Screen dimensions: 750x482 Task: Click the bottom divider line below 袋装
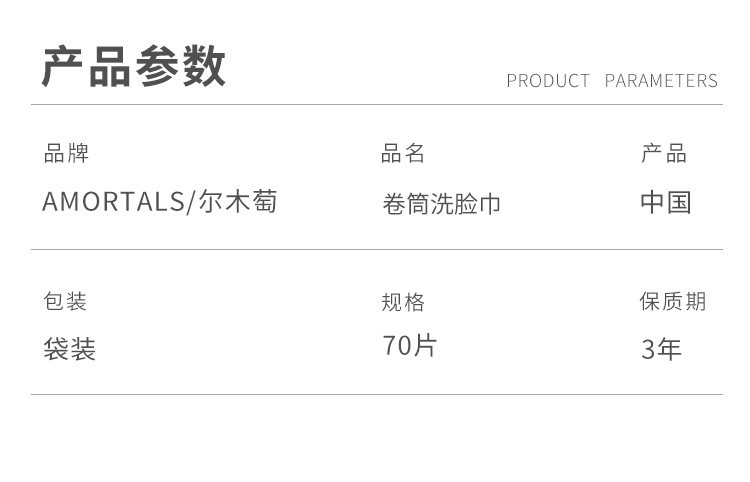[376, 395]
